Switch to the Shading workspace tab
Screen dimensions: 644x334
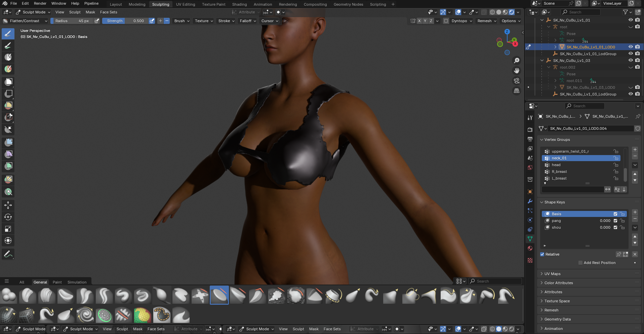tap(239, 4)
